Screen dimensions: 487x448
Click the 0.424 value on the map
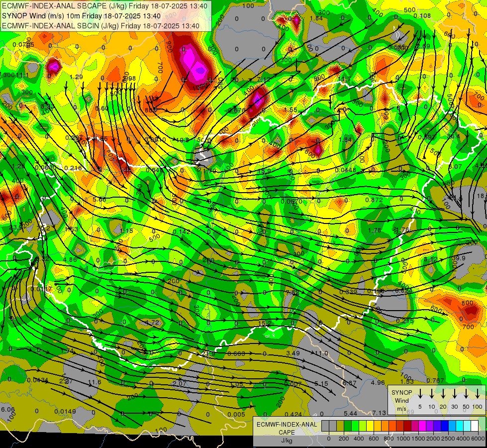coord(293,414)
